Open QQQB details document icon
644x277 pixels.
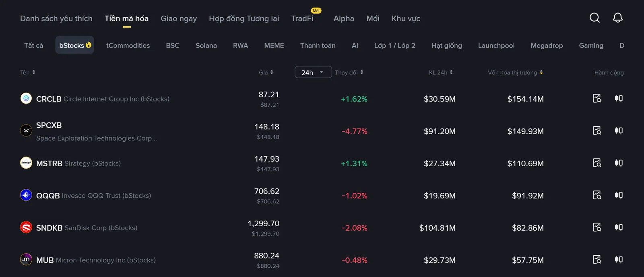pyautogui.click(x=597, y=195)
